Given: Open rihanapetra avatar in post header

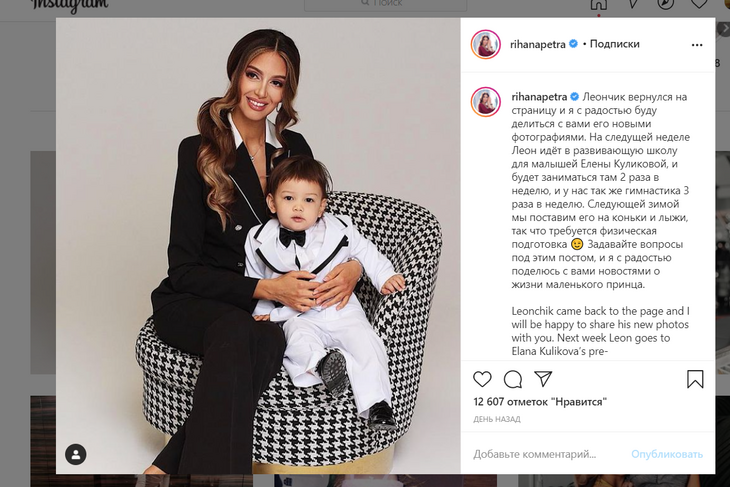Looking at the screenshot, I should point(486,44).
